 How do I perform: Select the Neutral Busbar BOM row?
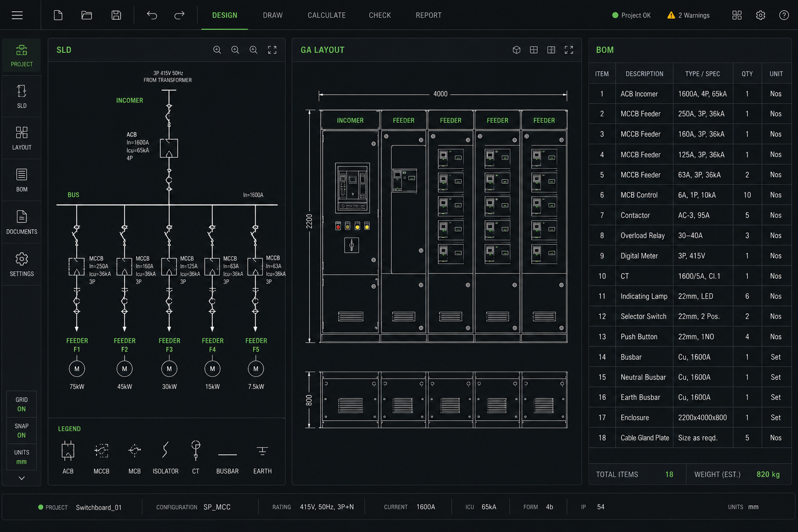[690, 377]
